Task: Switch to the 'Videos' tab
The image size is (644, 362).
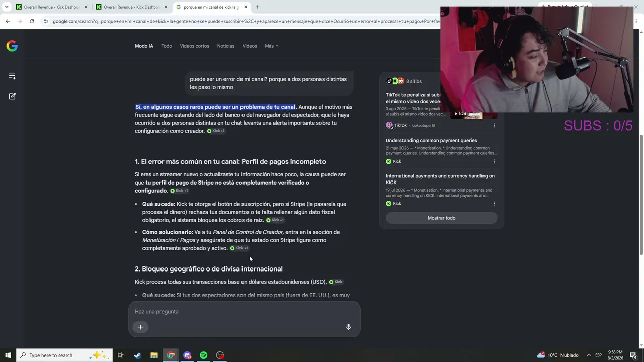Action: pos(250,46)
